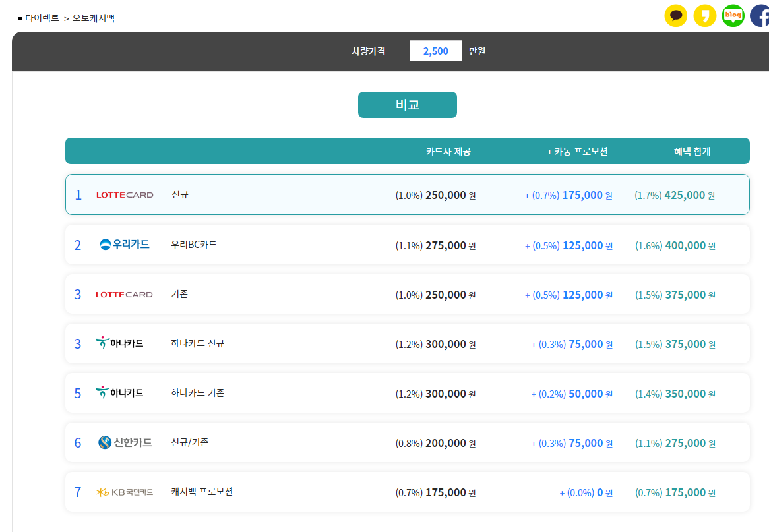
Task: Click the Hana Card logo in 하나카드 신규 row
Action: (119, 343)
